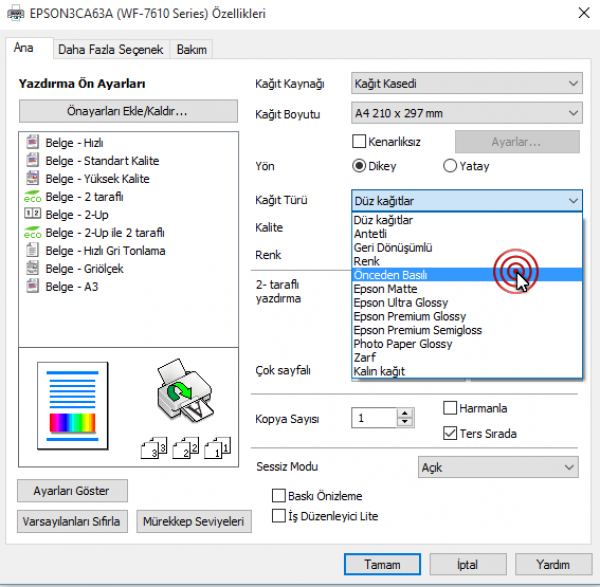The width and height of the screenshot is (600, 587).
Task: Cancel with the İptal button
Action: (x=468, y=564)
